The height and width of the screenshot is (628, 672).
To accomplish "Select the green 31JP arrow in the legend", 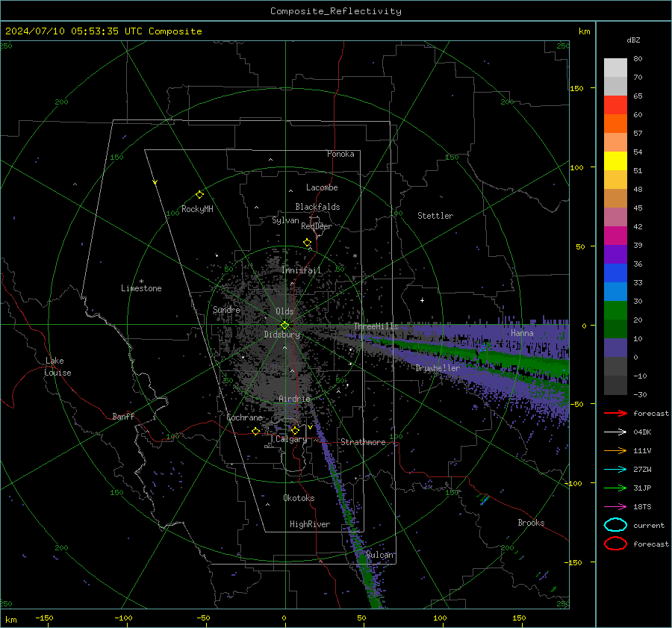I will coord(615,488).
